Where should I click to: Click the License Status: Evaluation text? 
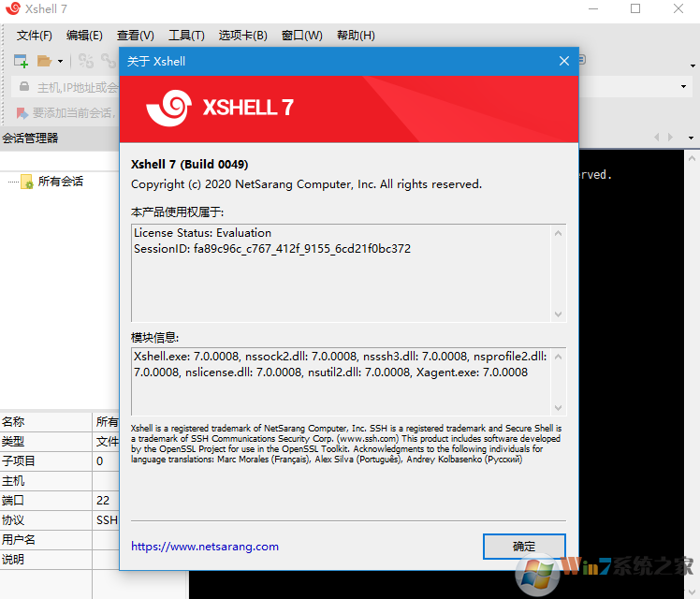202,232
